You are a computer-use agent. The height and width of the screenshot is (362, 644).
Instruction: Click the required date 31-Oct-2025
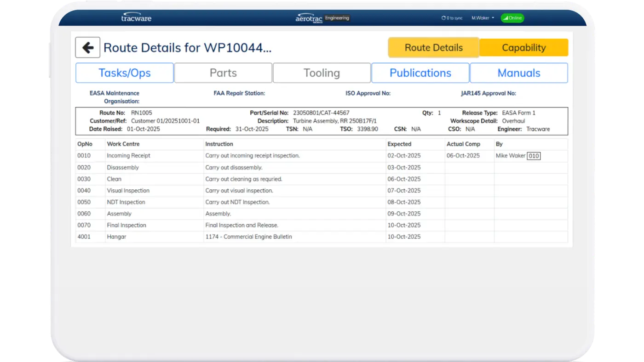coord(252,129)
